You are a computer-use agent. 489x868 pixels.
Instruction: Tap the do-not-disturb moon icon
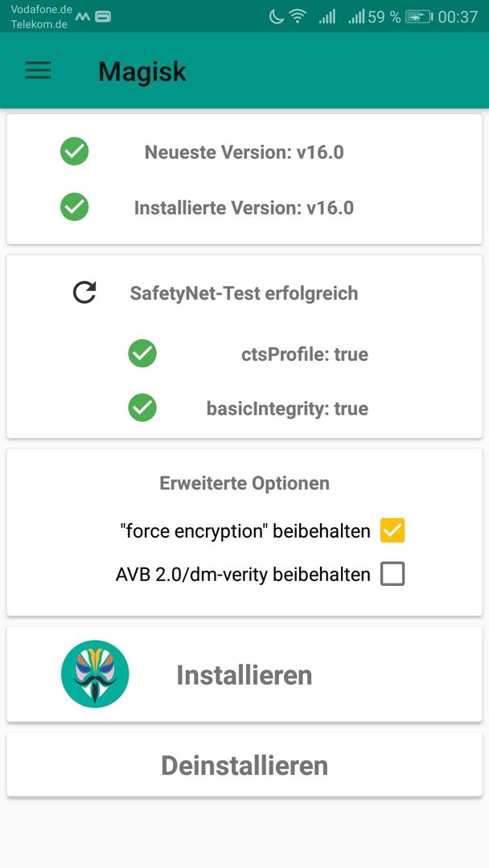coord(277,17)
